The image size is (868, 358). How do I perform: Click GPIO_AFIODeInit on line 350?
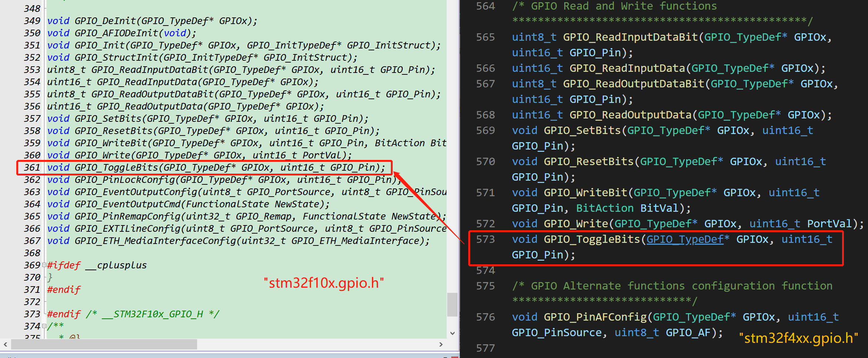117,33
